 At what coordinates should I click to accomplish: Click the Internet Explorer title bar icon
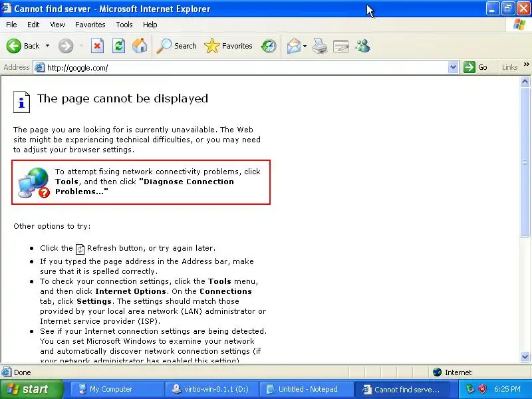click(x=6, y=8)
